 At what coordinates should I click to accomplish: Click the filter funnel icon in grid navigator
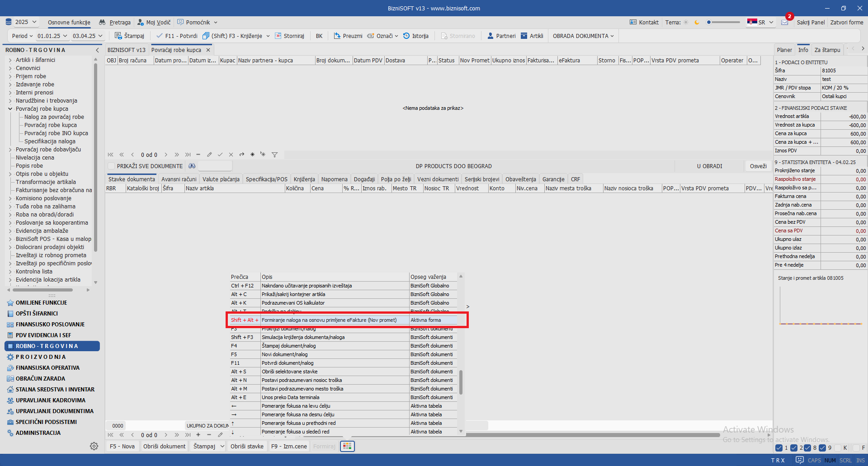[x=274, y=155]
